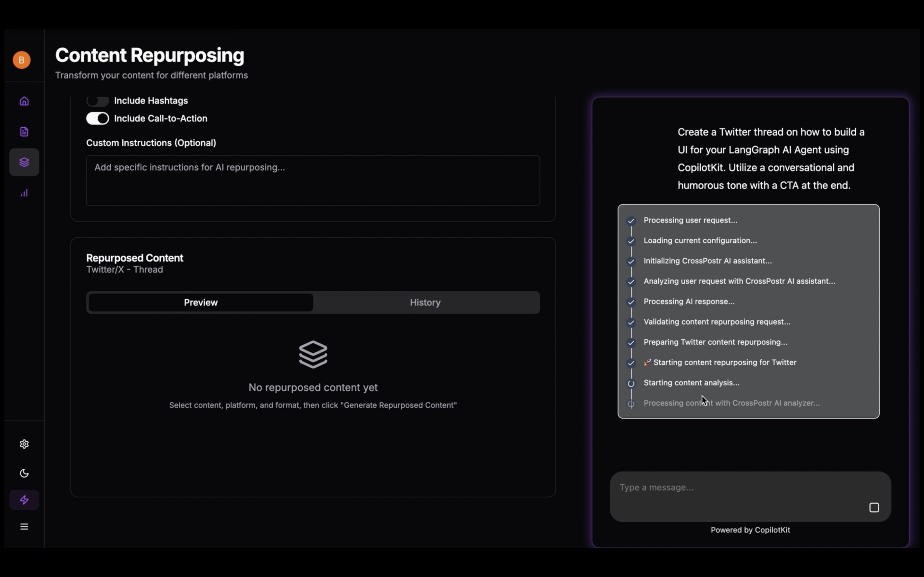Image resolution: width=924 pixels, height=577 pixels.
Task: Click the Powered by CopilotKit link
Action: click(750, 530)
